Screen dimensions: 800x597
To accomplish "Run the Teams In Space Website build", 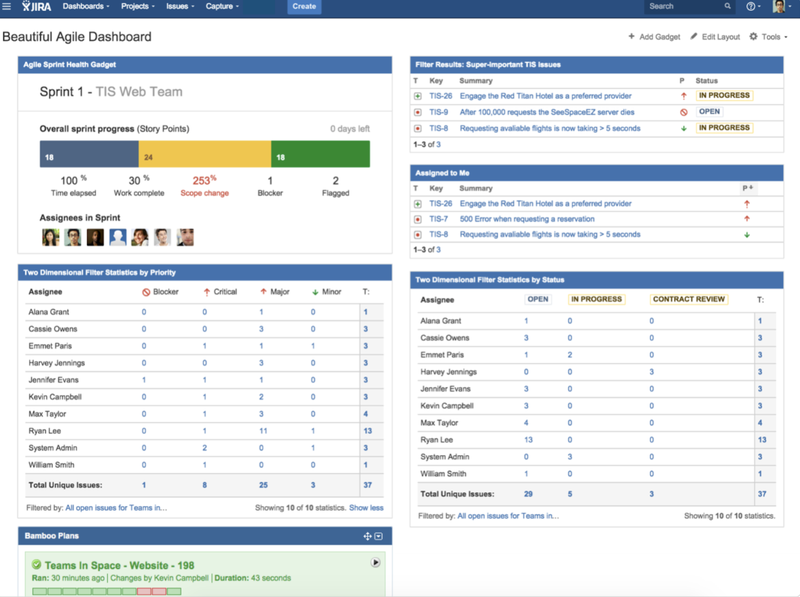I will tap(376, 562).
